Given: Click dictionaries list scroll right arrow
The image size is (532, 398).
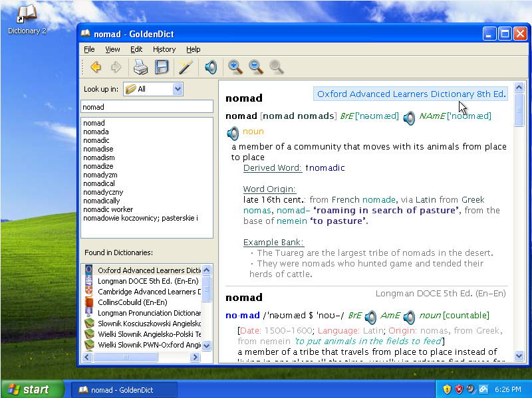Looking at the screenshot, I should [x=195, y=357].
